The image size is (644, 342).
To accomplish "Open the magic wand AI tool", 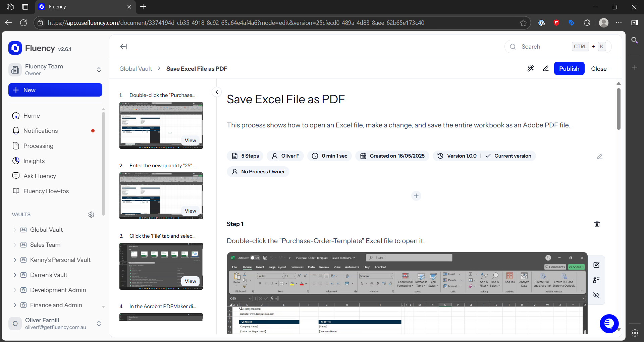I will point(531,68).
